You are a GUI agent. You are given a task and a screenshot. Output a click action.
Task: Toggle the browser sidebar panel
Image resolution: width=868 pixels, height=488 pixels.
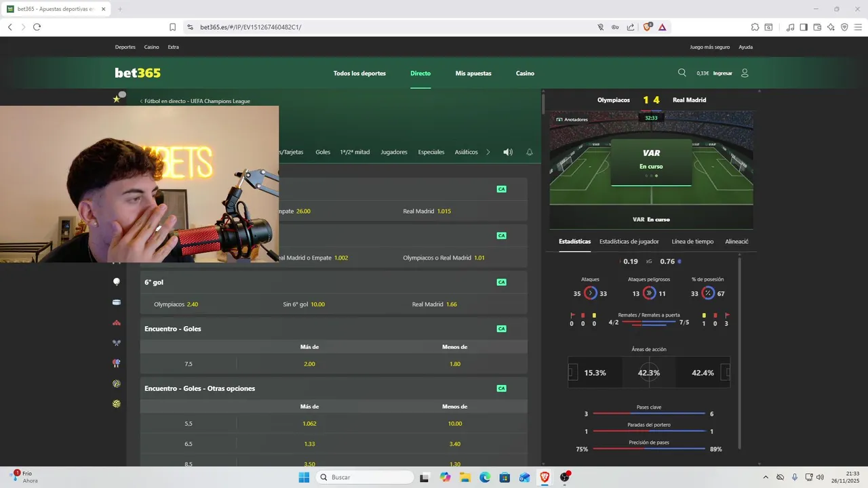(x=804, y=27)
